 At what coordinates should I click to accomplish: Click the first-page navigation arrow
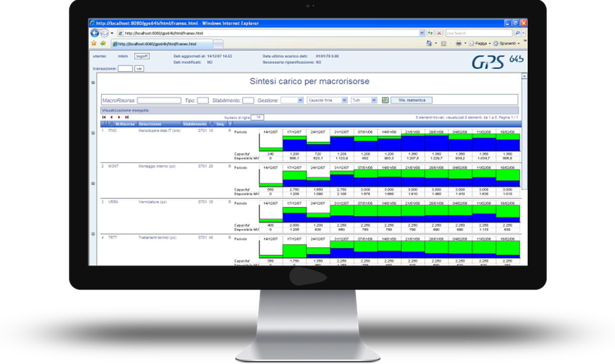coord(103,117)
